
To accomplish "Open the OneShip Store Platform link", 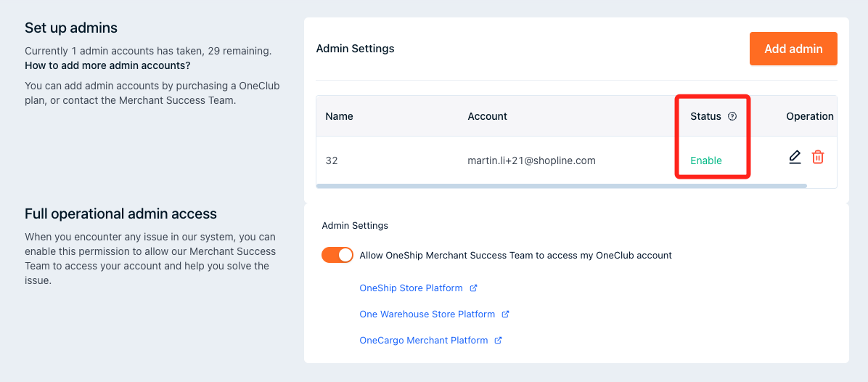I will click(411, 288).
